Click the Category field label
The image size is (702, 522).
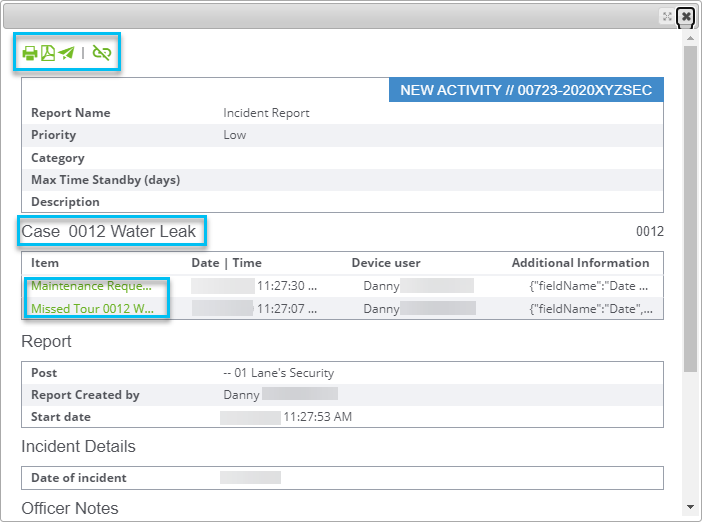coord(58,158)
